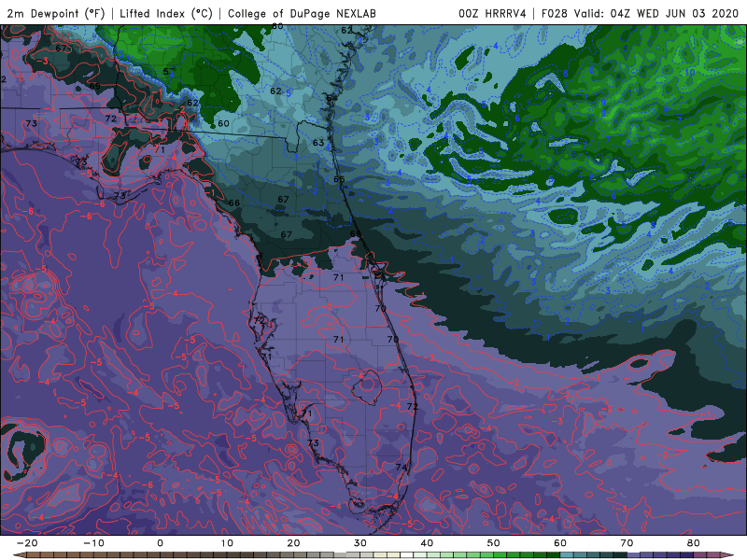Click the "College of DuPage NEXLAB" label

point(302,13)
